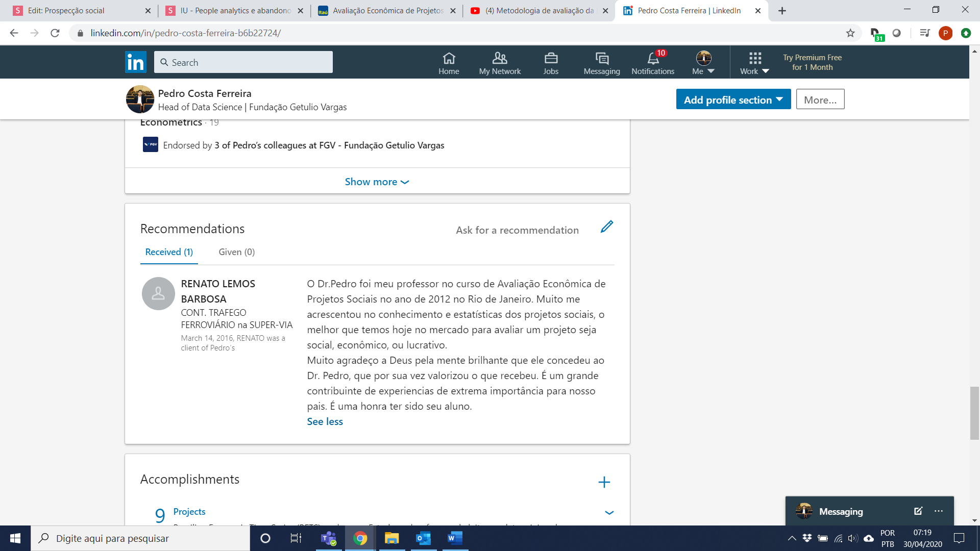Open the Work apps dropdown
The width and height of the screenshot is (980, 551).
754,63
